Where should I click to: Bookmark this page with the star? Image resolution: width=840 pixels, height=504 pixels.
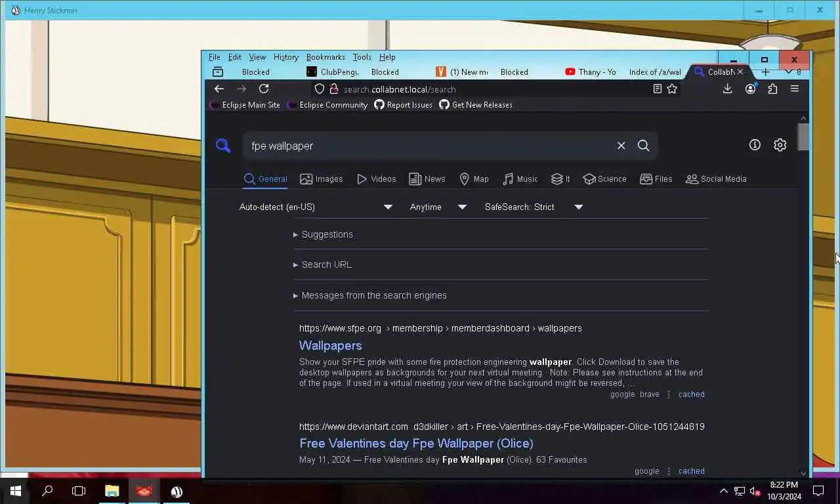672,89
